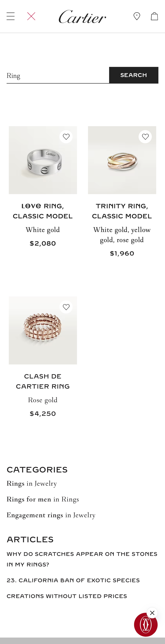Dismiss the chat widget with X
This screenshot has width=165, height=644.
(x=152, y=613)
